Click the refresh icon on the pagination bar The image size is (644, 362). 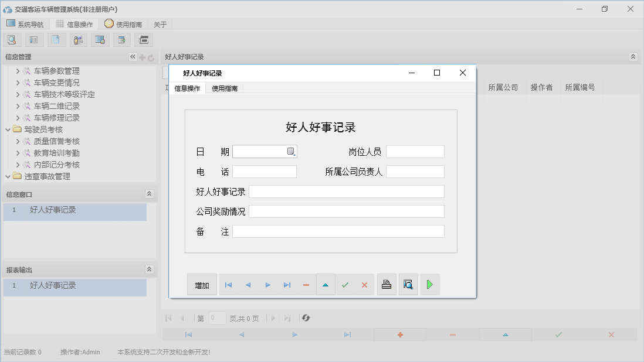305,318
